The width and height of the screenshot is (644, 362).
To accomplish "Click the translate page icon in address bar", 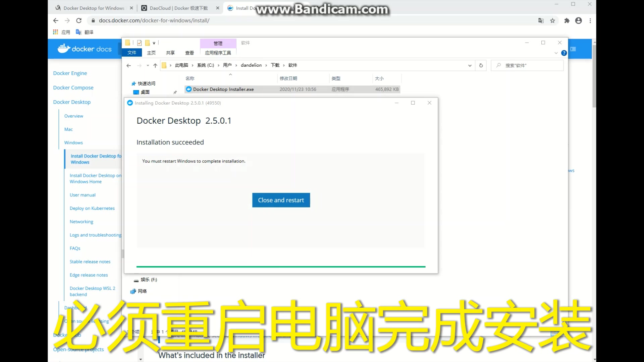I will [541, 20].
